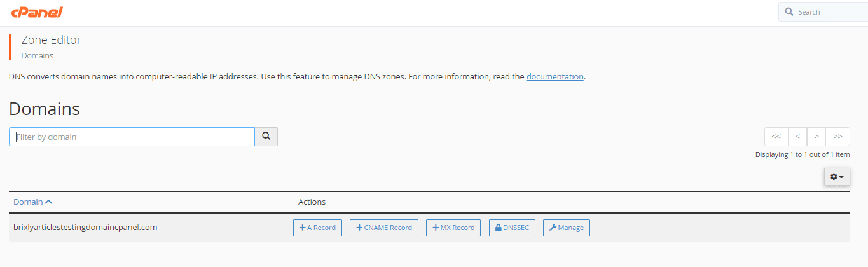Add an A Record for the domain
The width and height of the screenshot is (868, 267).
click(318, 228)
